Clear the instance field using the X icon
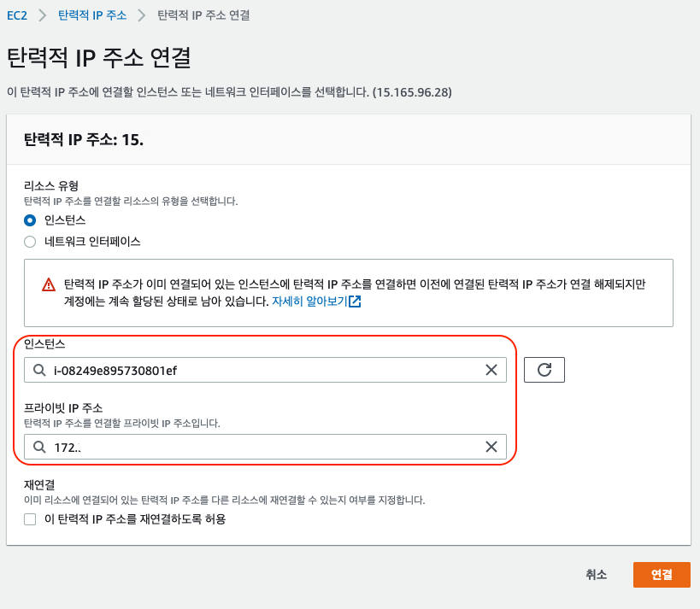700x609 pixels. pos(491,370)
